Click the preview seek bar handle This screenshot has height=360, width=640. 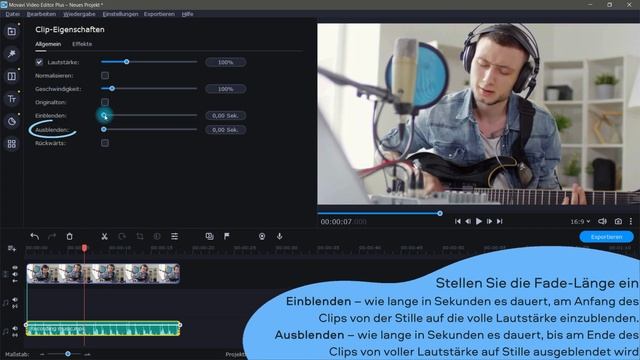click(440, 213)
